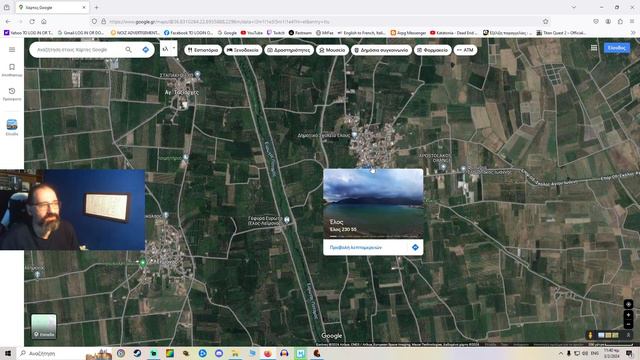
Task: Select the Δημόσια συγκοινωνία category chip
Action: [x=381, y=50]
